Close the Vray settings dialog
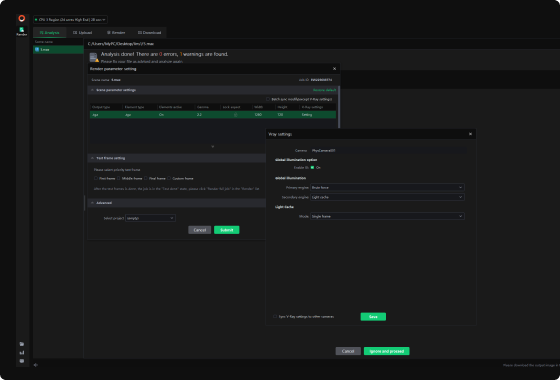 tap(470, 134)
